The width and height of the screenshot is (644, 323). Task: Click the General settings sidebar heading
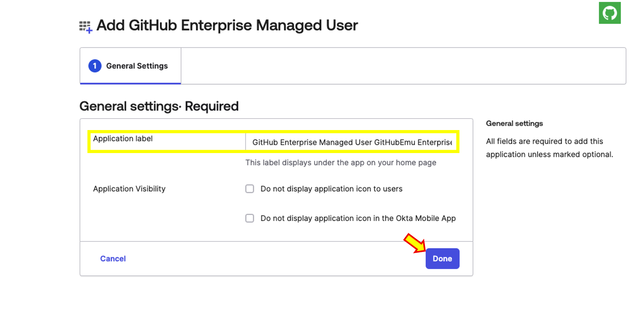514,124
